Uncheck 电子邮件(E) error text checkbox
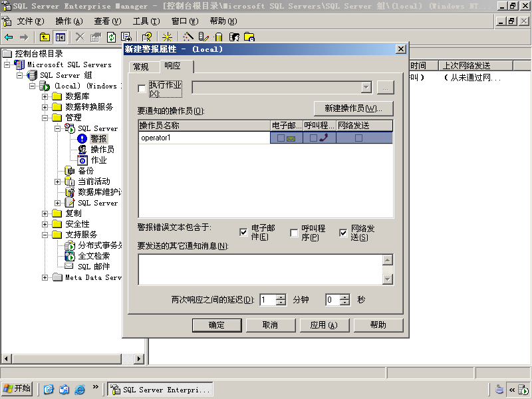Screen dimensions: 532x399 [x=243, y=232]
